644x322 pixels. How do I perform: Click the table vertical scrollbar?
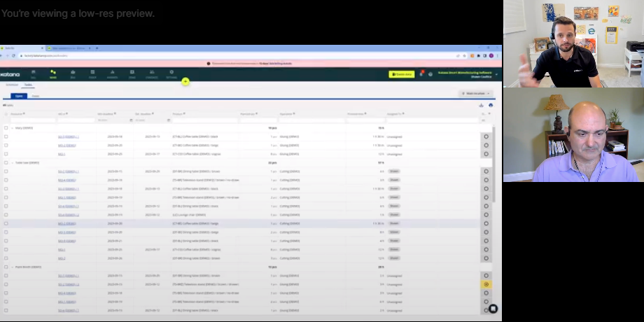pyautogui.click(x=494, y=164)
